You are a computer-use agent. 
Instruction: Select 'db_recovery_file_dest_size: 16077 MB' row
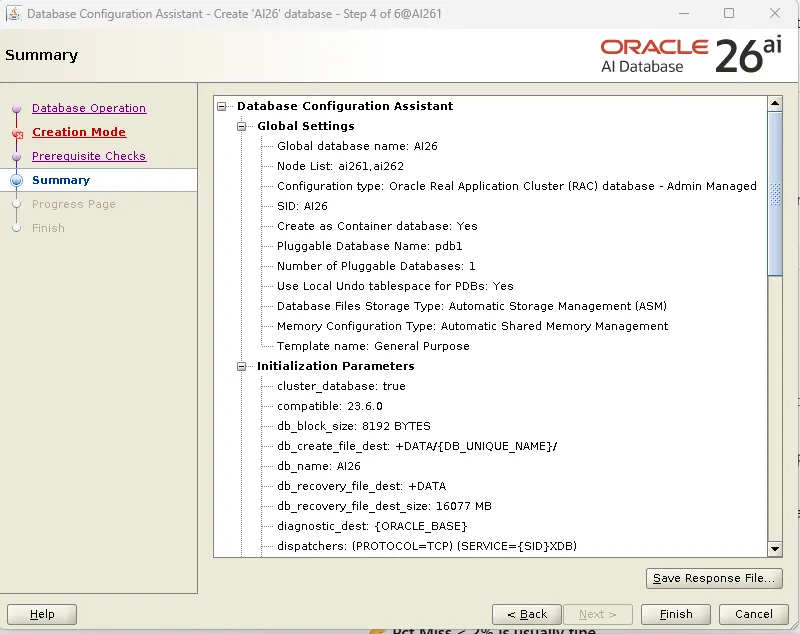(384, 506)
